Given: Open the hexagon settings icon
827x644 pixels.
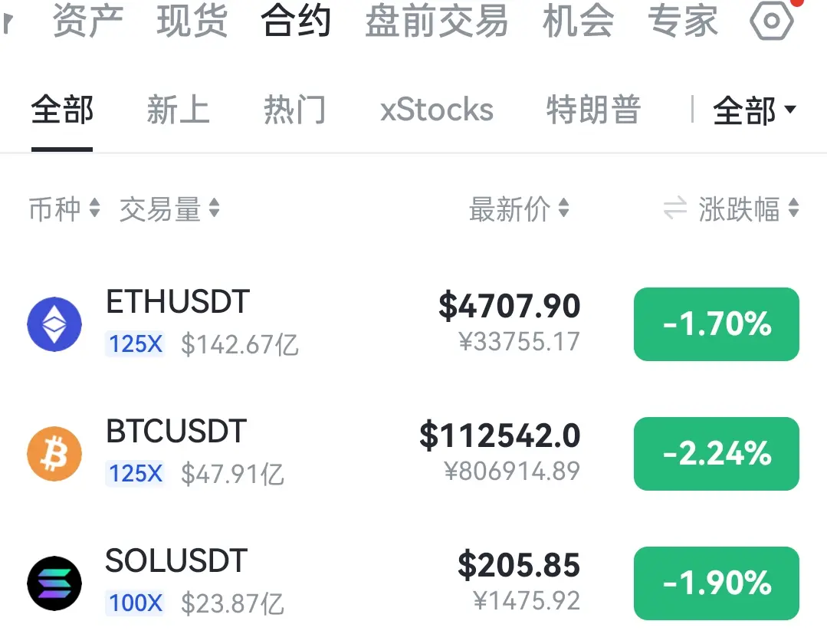Looking at the screenshot, I should [x=772, y=21].
